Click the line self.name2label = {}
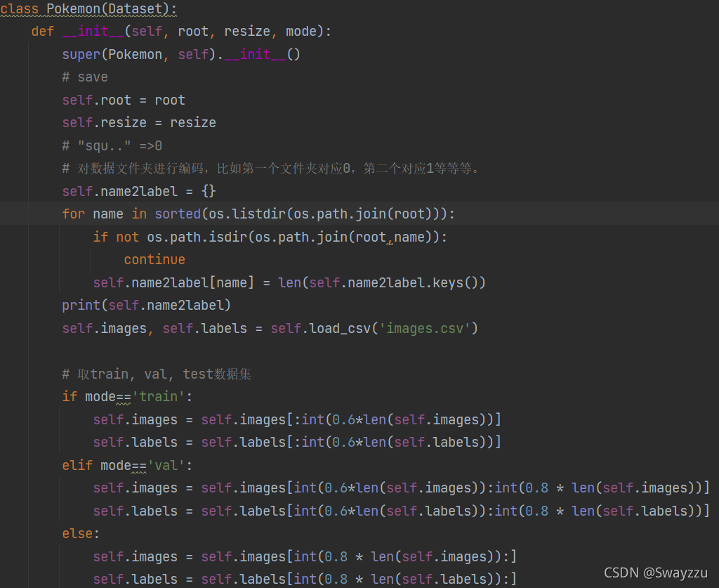 139,191
